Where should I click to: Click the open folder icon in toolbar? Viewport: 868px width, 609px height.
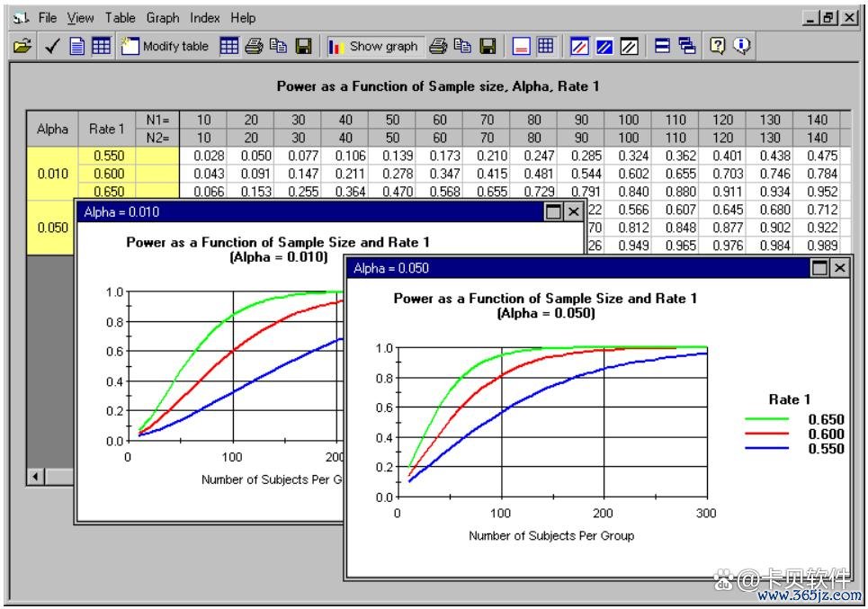pyautogui.click(x=22, y=47)
